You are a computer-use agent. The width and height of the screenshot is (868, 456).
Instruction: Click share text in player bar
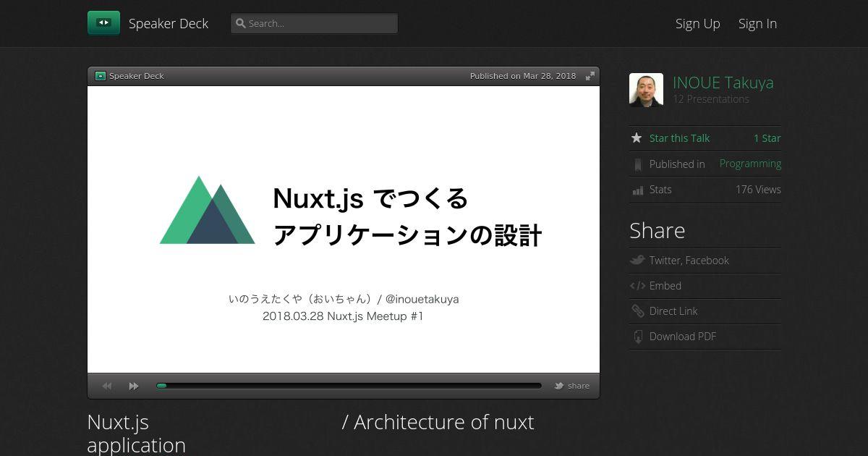pos(579,386)
